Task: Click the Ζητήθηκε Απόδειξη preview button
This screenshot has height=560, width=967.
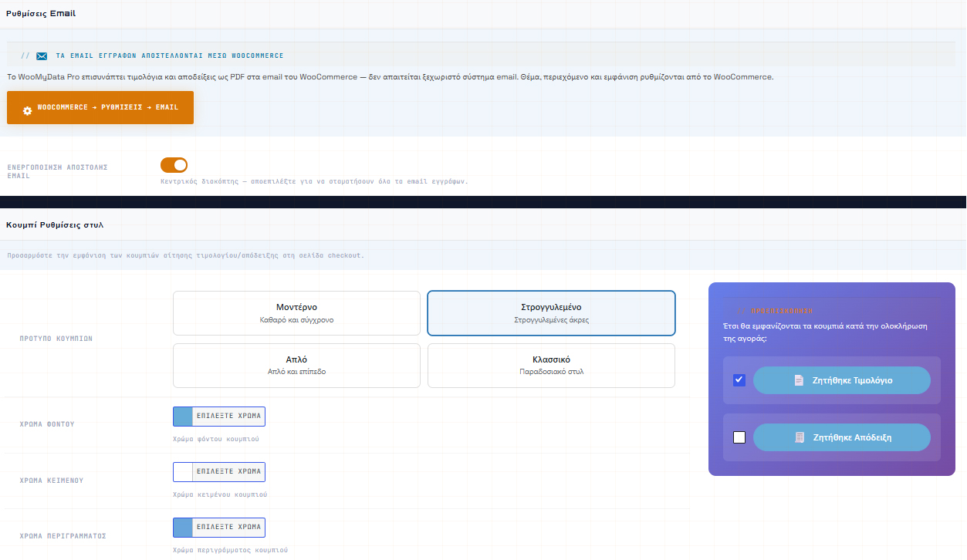Action: (x=842, y=437)
